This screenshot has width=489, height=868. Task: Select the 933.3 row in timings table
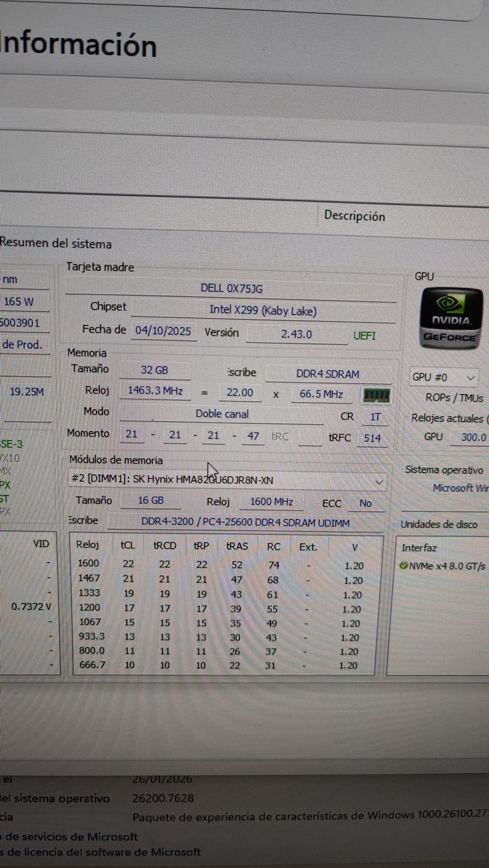[x=223, y=636]
